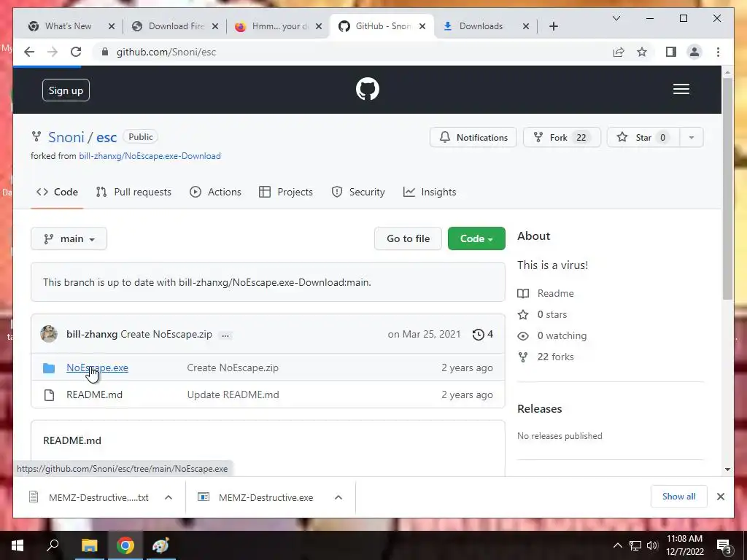The width and height of the screenshot is (747, 560).
Task: Open commit history clock icon showing 4
Action: pyautogui.click(x=482, y=334)
